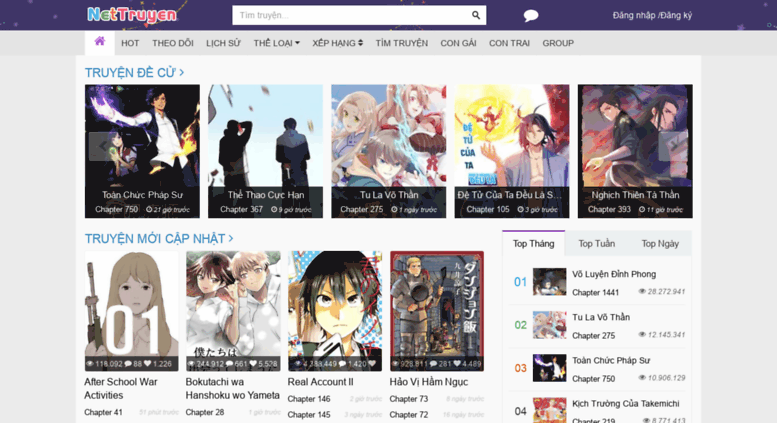Image resolution: width=777 pixels, height=423 pixels.
Task: Click the Đăng nhập login link
Action: 634,15
